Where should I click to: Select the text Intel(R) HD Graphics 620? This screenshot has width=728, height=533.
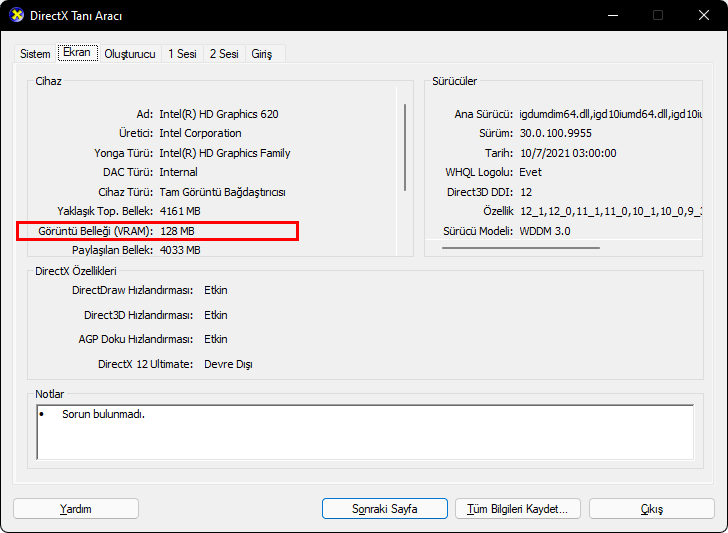(x=219, y=114)
